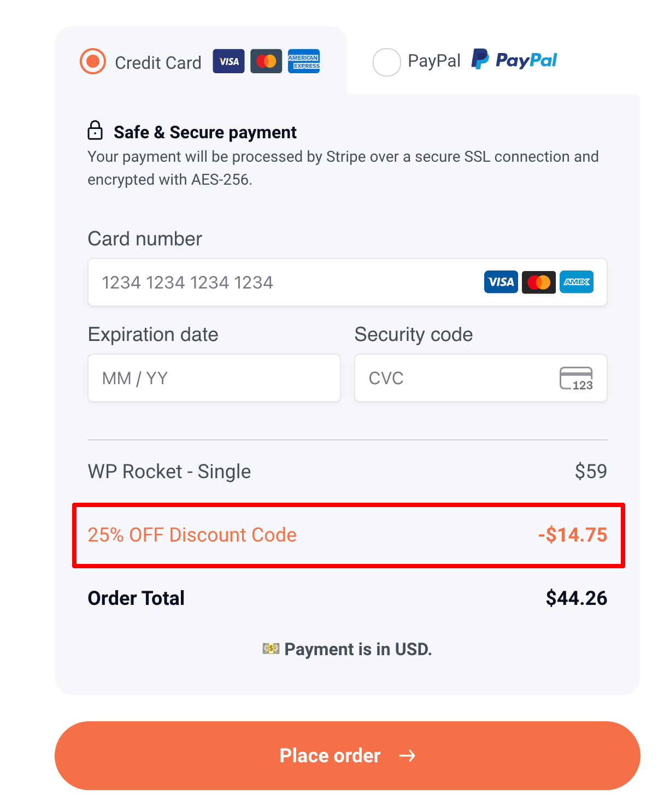
Task: Click the Visa icon inside the card number field
Action: 501,282
